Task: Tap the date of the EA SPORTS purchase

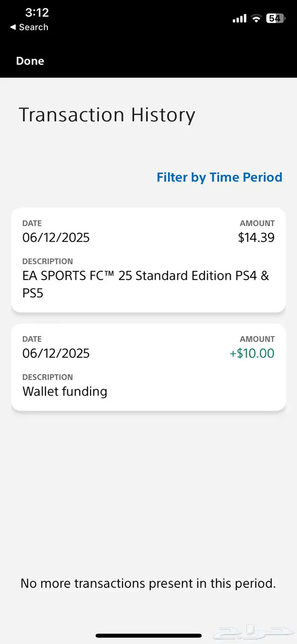Action: 56,237
